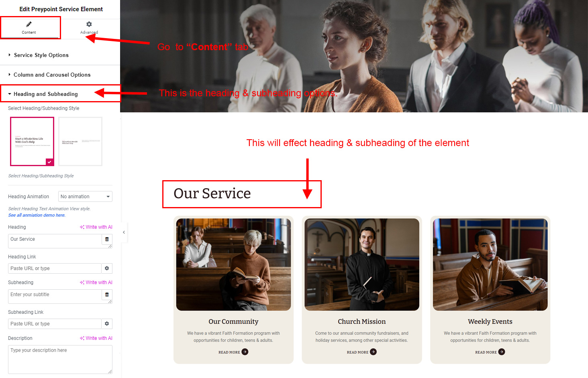Switch to the Content tab
The width and height of the screenshot is (588, 378).
(29, 28)
